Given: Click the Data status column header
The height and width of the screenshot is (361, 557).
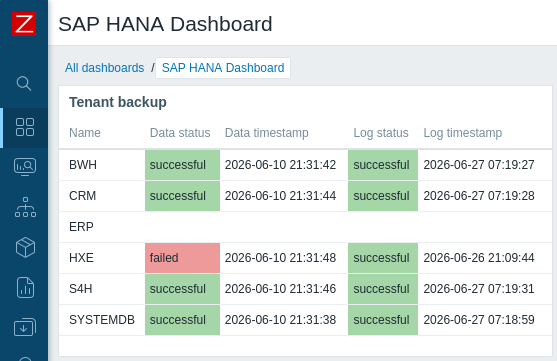Looking at the screenshot, I should 180,133.
